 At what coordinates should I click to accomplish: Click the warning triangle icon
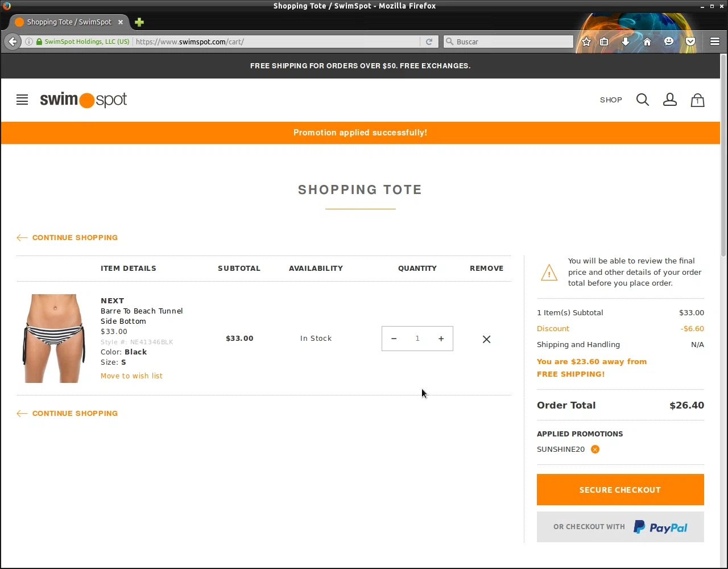pos(549,273)
